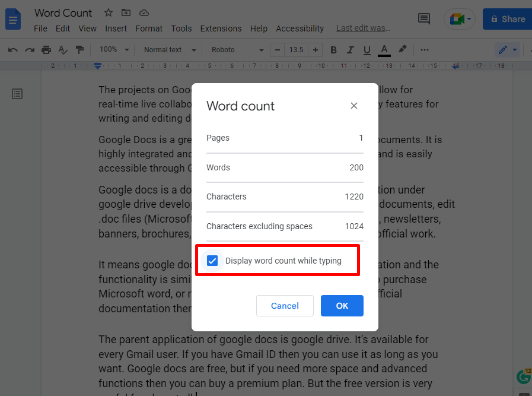Open the Format menu
Viewport: 532px width, 396px height.
(x=149, y=28)
